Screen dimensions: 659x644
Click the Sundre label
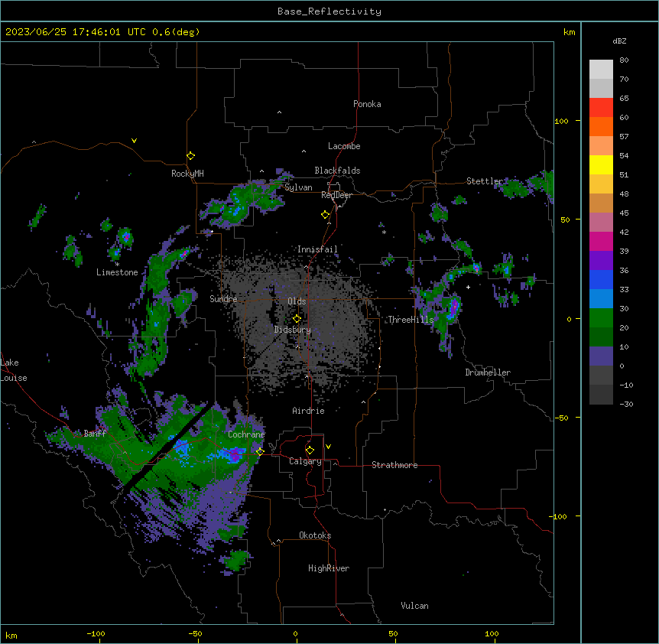tap(223, 299)
